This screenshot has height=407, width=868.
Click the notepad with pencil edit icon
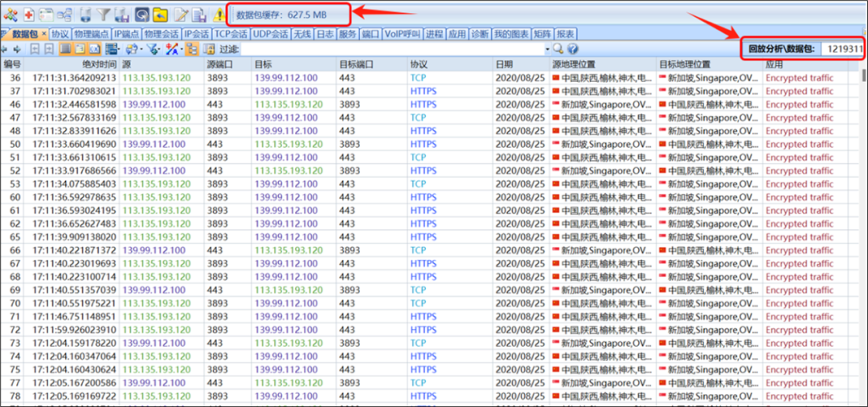(x=181, y=14)
